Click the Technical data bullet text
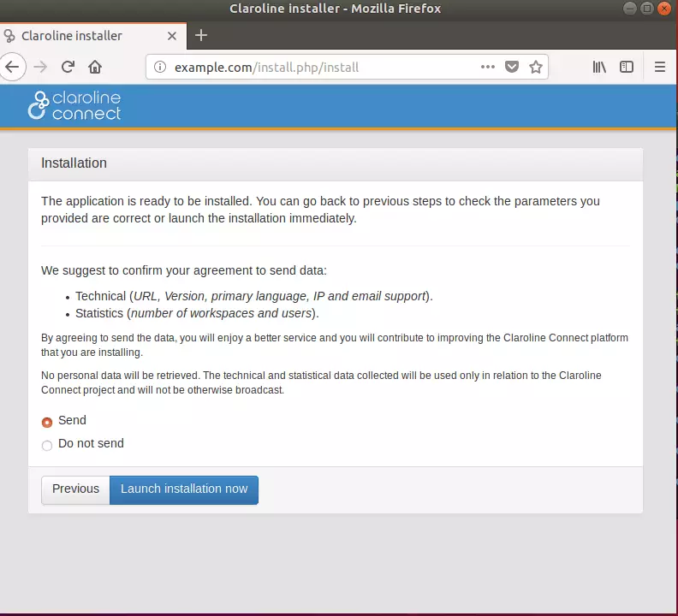Viewport: 678px width, 616px height. [254, 296]
